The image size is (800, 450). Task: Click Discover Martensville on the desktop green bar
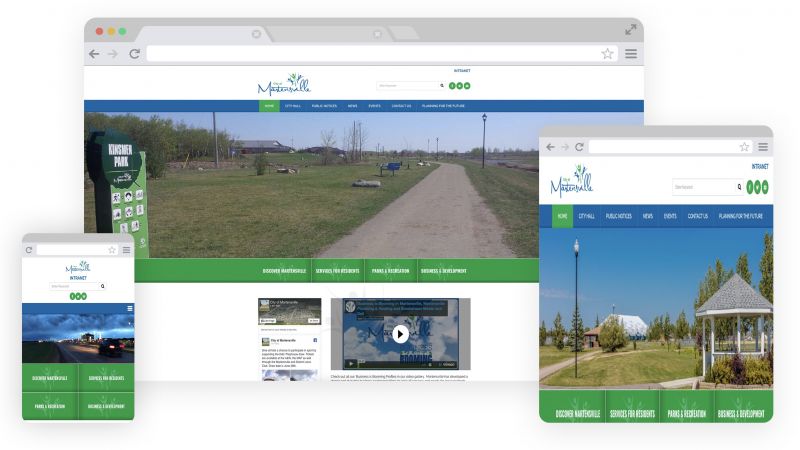click(285, 271)
